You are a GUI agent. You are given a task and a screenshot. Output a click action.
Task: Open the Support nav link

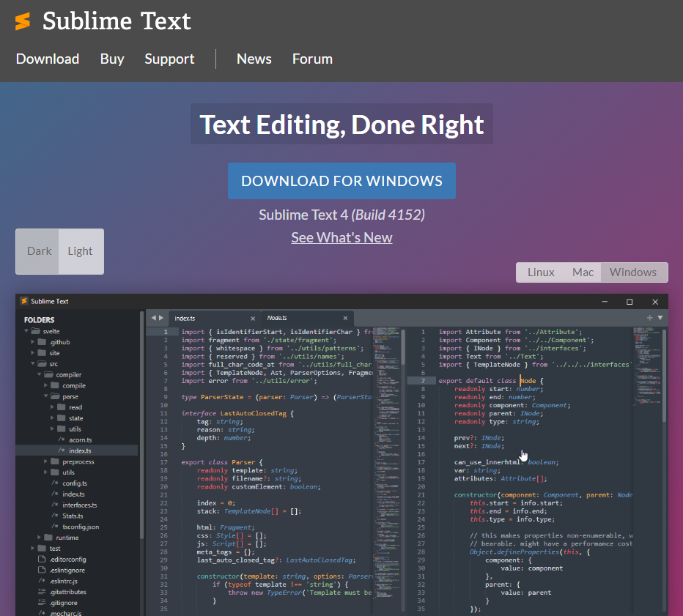tap(169, 59)
